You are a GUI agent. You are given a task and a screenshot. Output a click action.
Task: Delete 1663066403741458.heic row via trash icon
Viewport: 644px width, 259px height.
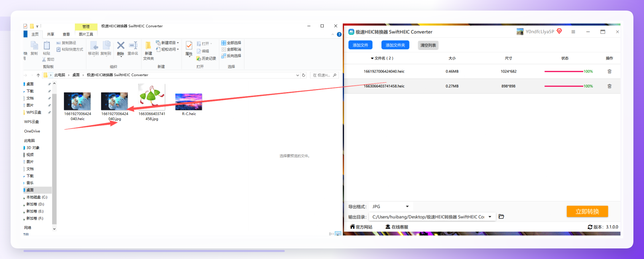click(610, 86)
